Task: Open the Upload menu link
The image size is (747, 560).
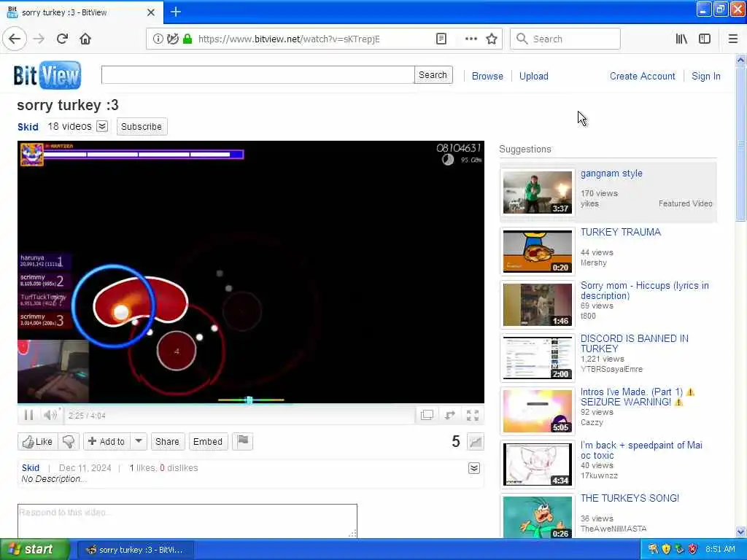Action: 533,76
